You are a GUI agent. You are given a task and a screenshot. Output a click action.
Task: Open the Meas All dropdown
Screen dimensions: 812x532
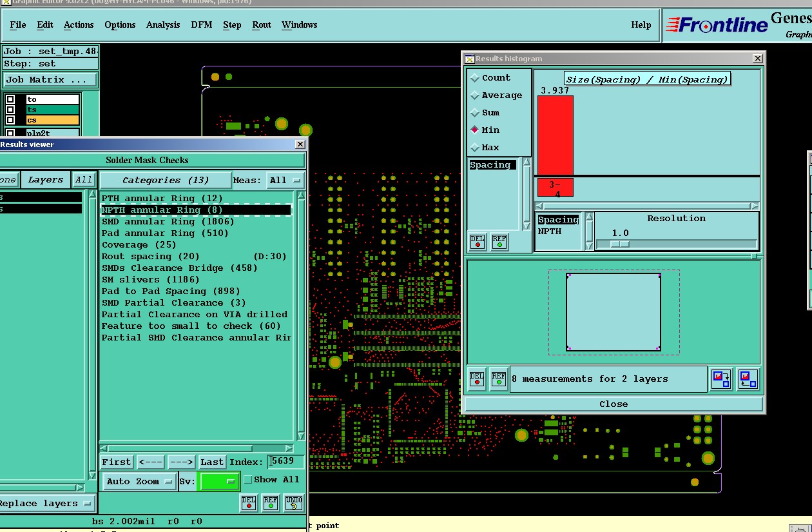(x=285, y=181)
